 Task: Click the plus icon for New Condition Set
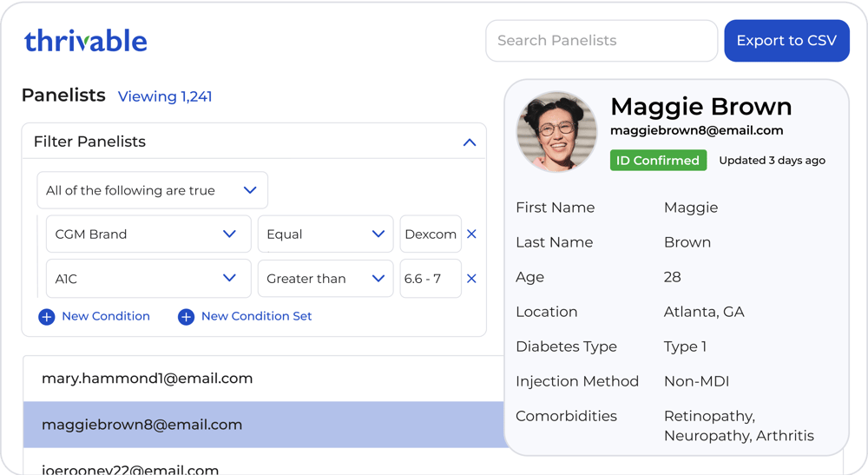[x=186, y=317]
